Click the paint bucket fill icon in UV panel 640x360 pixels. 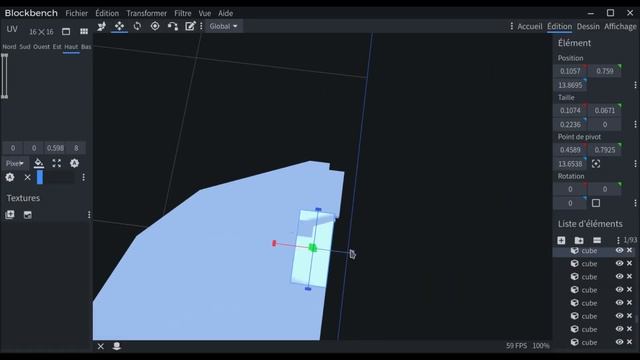pos(39,163)
